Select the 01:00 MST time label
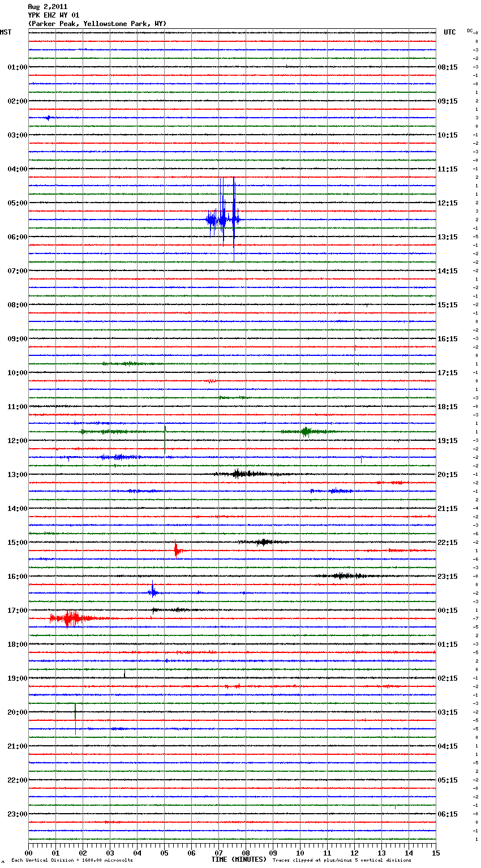481x868 pixels. tap(17, 67)
